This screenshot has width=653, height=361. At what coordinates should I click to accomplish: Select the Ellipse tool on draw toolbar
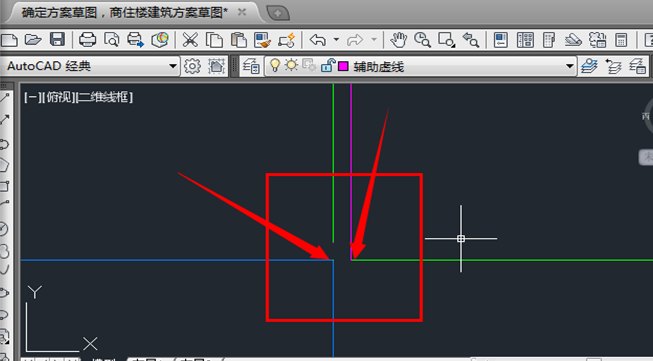5,293
